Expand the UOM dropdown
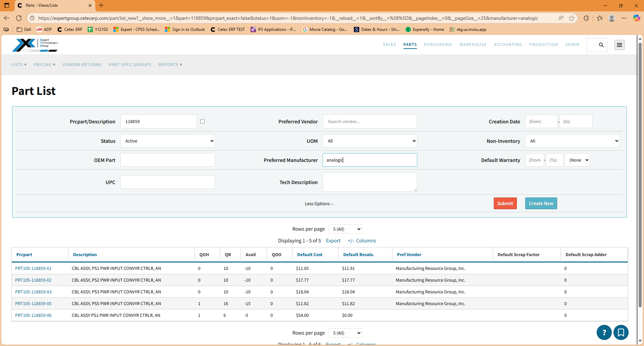The image size is (644, 346). 370,141
